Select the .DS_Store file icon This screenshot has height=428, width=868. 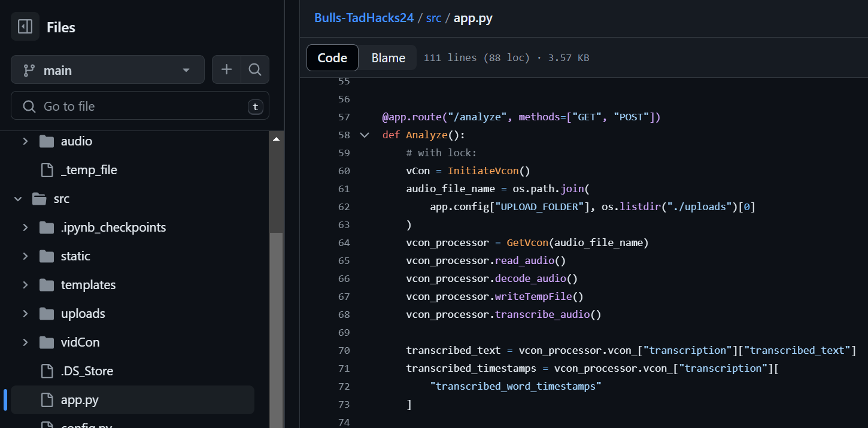(47, 371)
